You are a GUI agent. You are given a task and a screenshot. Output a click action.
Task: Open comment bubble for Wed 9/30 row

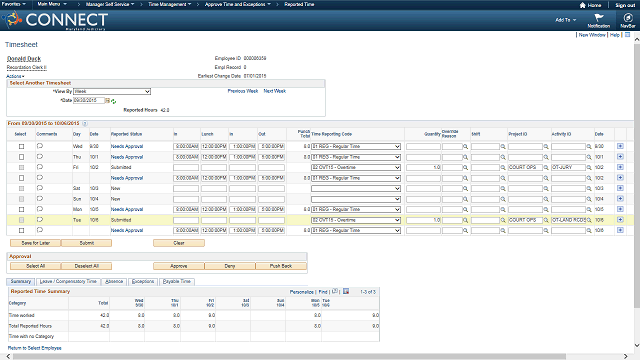pos(40,146)
